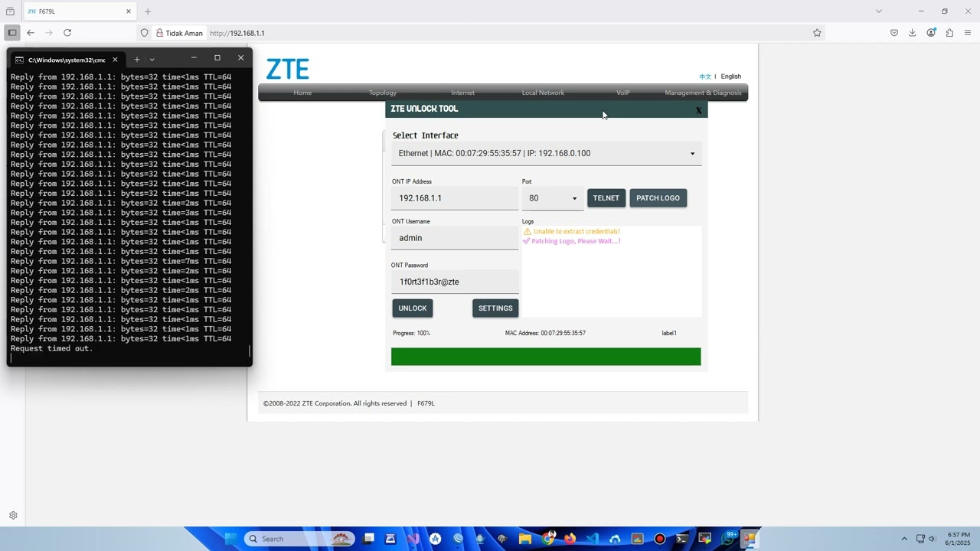The height and width of the screenshot is (551, 980).
Task: Click the UNLOCK button
Action: [x=413, y=308]
